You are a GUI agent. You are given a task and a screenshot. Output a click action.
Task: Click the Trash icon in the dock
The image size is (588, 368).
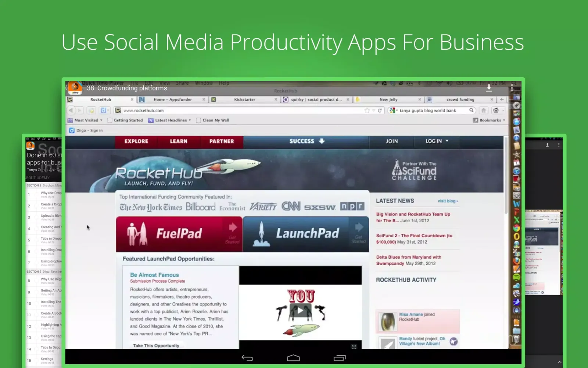[517, 339]
